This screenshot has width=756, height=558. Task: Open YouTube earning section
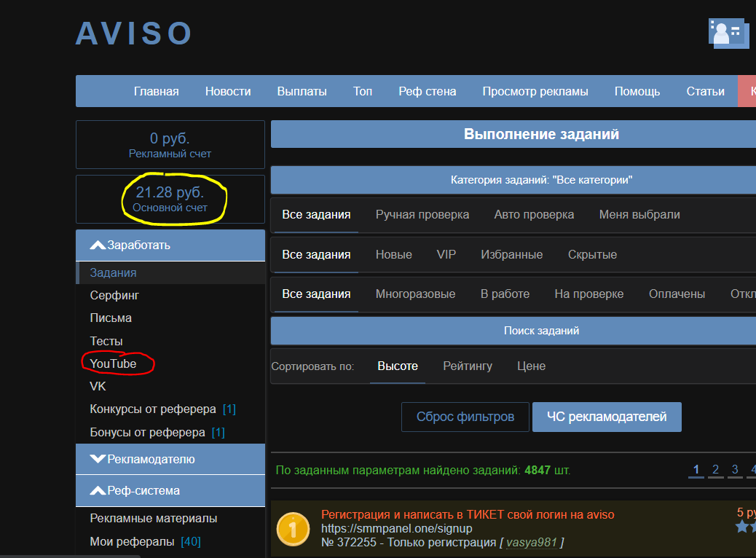click(113, 364)
